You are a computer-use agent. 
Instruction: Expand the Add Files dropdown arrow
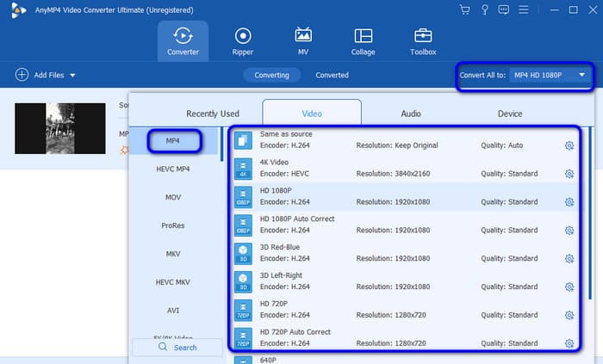click(x=72, y=75)
